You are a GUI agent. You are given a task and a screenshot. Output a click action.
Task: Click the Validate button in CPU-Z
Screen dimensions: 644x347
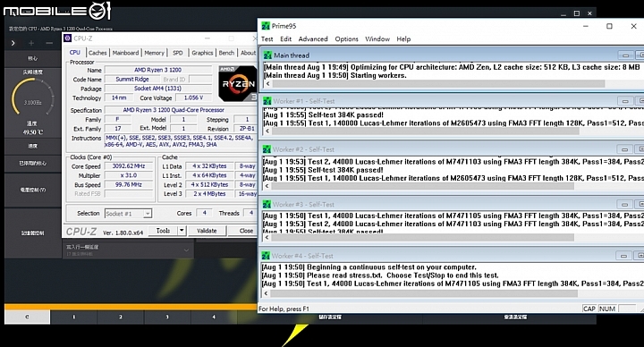point(207,231)
